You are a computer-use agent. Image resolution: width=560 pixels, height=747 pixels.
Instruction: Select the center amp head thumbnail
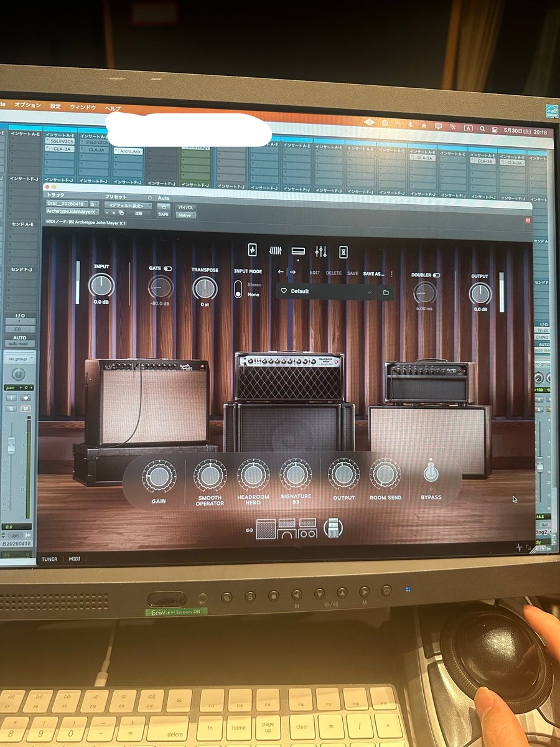point(289,377)
